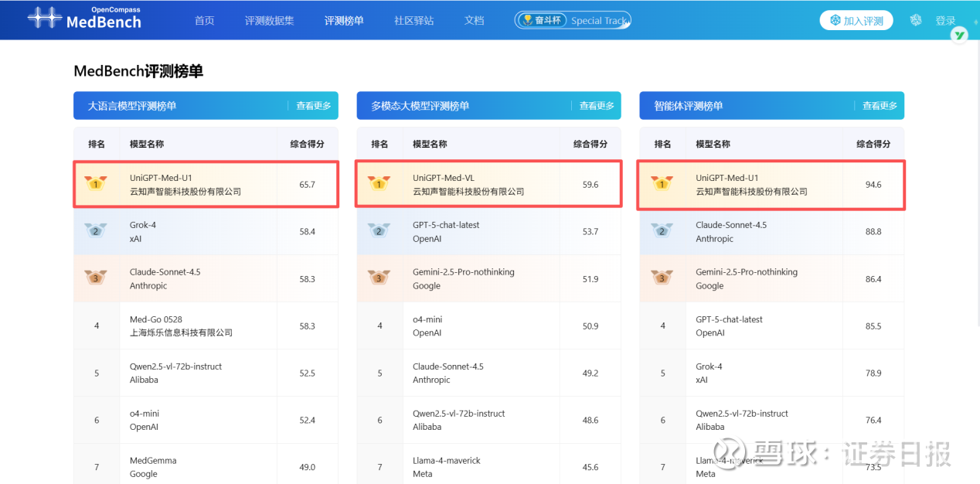Open the 奋斗杯 Special Track banner
Image resolution: width=980 pixels, height=484 pixels.
point(573,21)
